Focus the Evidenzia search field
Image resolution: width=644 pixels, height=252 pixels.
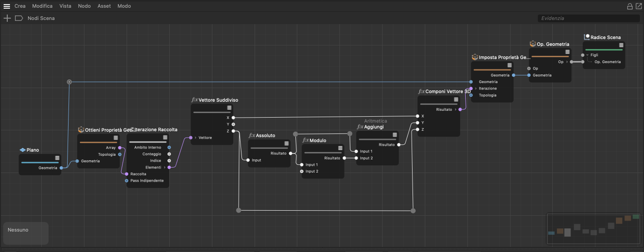point(589,18)
